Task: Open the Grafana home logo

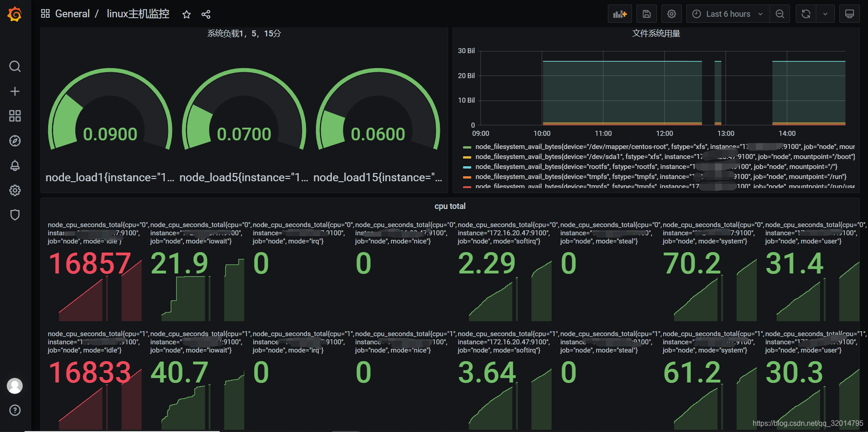Action: pos(15,14)
